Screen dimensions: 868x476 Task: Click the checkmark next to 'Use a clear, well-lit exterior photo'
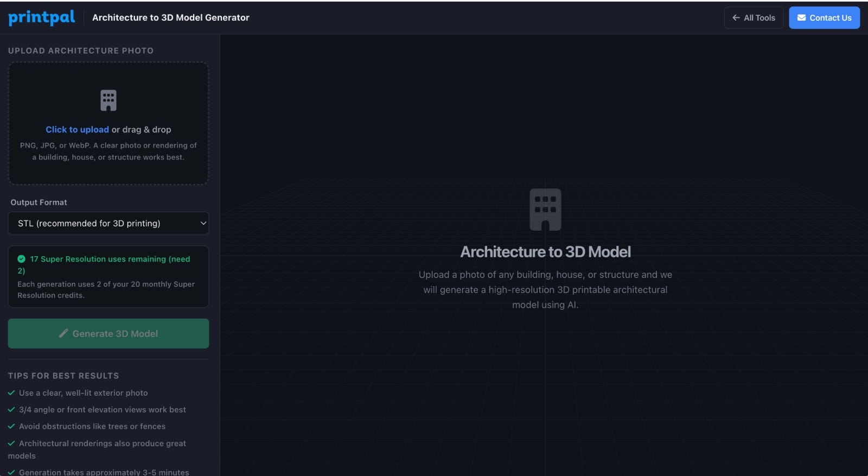pos(11,393)
